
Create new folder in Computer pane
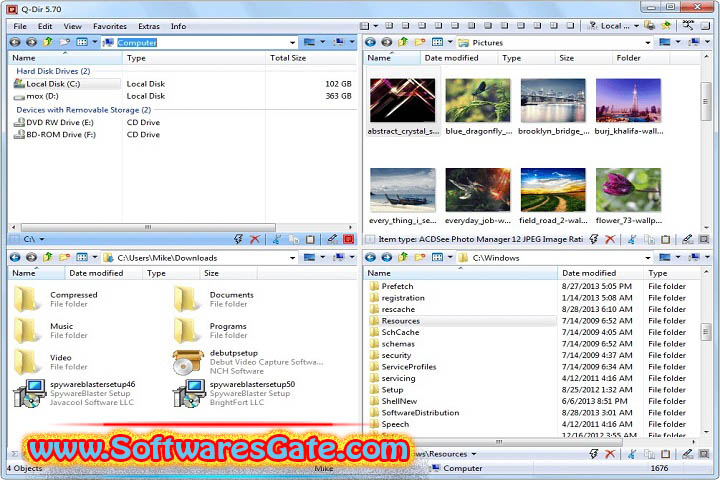coord(65,42)
